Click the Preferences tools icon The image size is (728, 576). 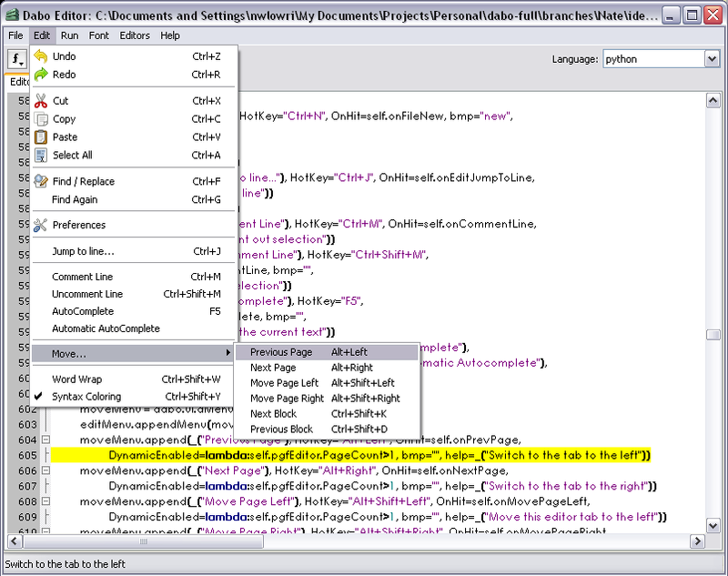pyautogui.click(x=40, y=225)
